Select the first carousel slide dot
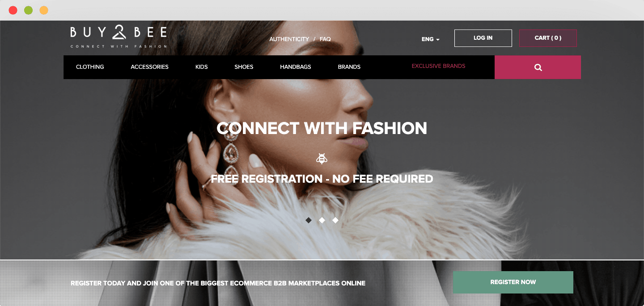Viewport: 644px width, 306px height. (x=309, y=220)
